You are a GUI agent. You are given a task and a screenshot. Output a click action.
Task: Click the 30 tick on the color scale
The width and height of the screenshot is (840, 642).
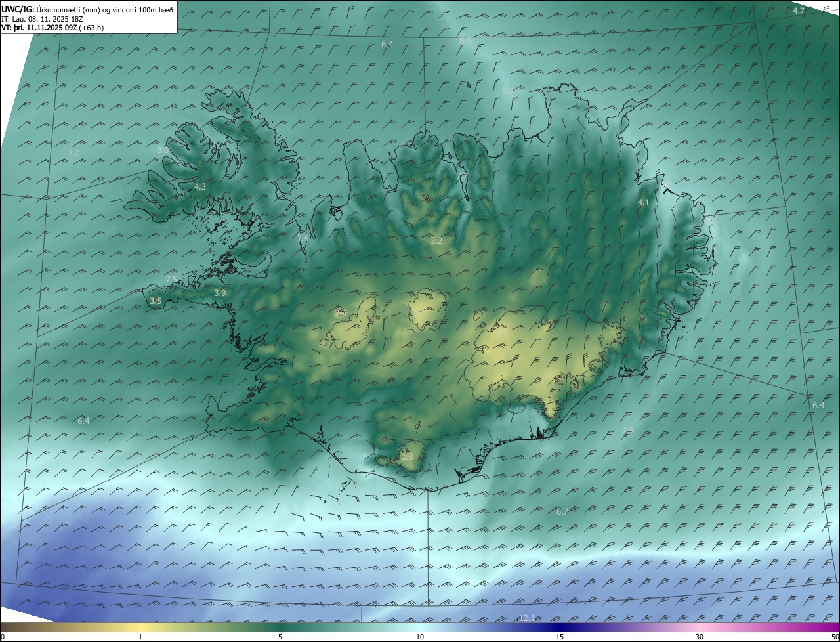pyautogui.click(x=700, y=637)
